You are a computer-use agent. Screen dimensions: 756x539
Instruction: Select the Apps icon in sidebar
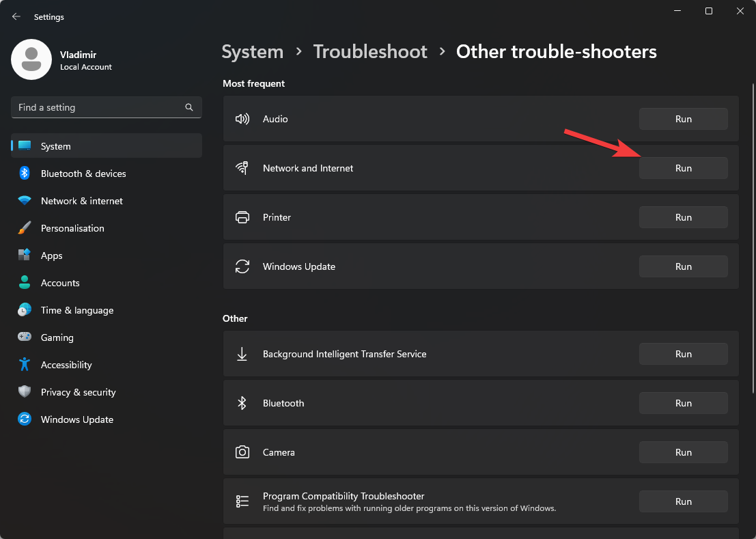(25, 255)
